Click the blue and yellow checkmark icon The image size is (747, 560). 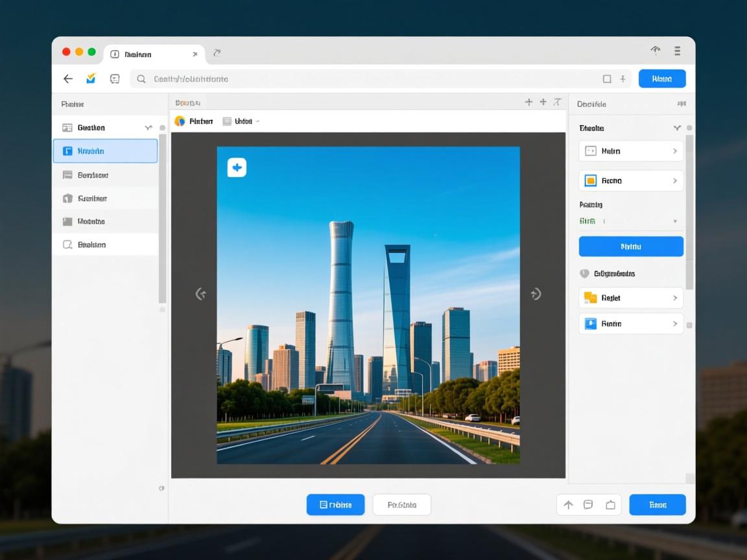91,78
